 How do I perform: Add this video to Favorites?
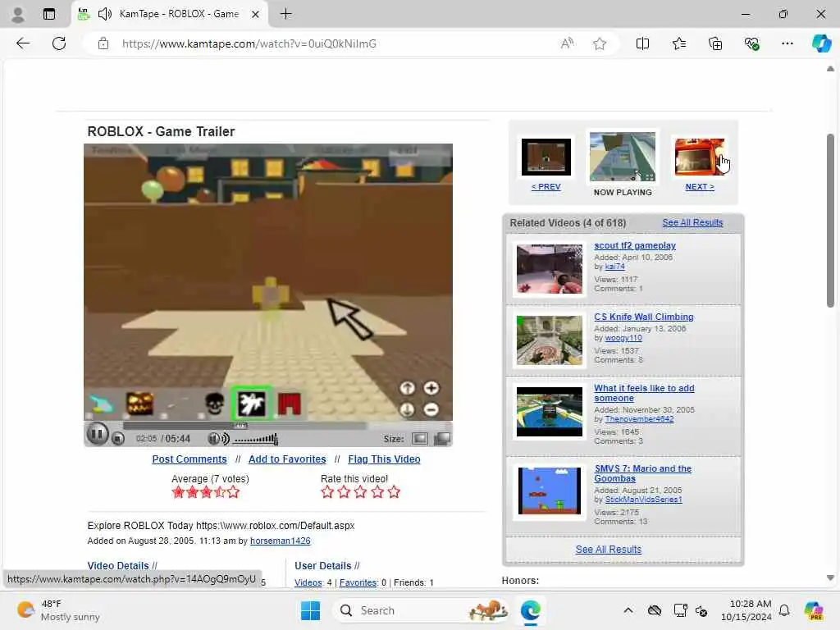coord(287,459)
